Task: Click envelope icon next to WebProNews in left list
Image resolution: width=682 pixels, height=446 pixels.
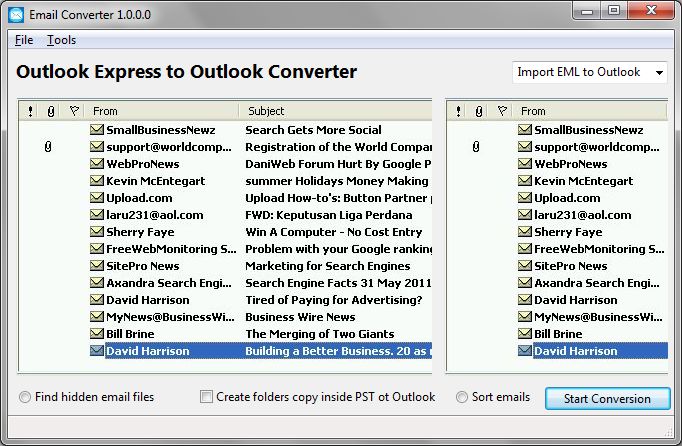Action: coord(97,164)
